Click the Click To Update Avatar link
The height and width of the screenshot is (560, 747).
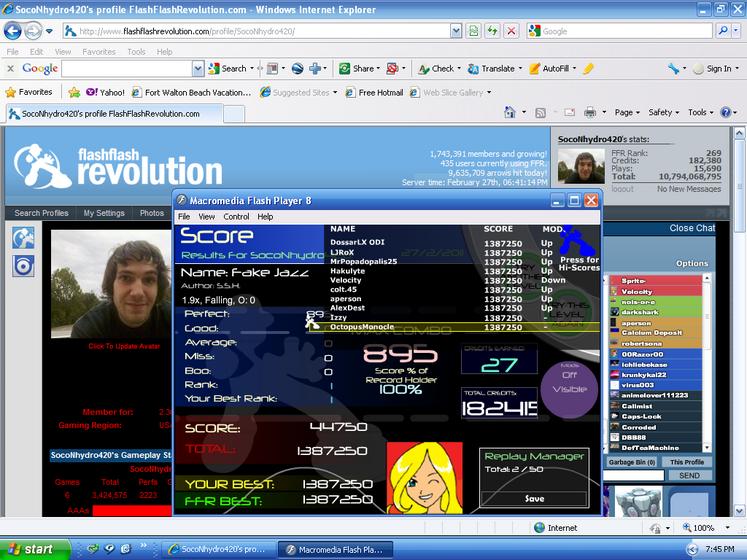[124, 346]
